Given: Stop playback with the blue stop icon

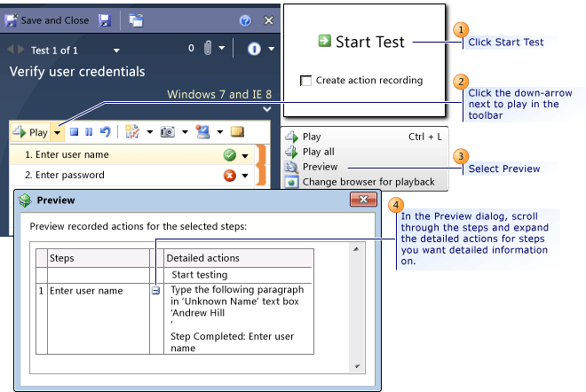Looking at the screenshot, I should 75,132.
